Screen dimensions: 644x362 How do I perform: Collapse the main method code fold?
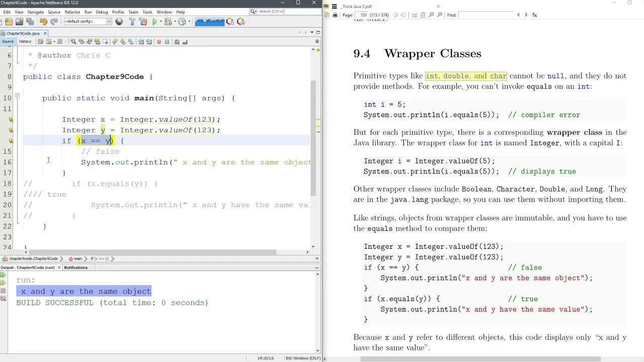click(17, 96)
